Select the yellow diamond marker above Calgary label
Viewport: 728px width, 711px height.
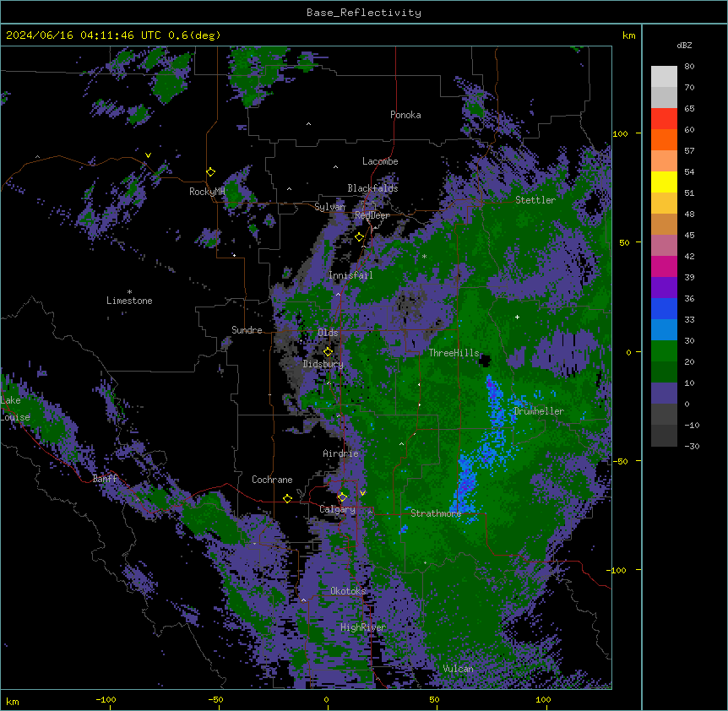pos(342,497)
